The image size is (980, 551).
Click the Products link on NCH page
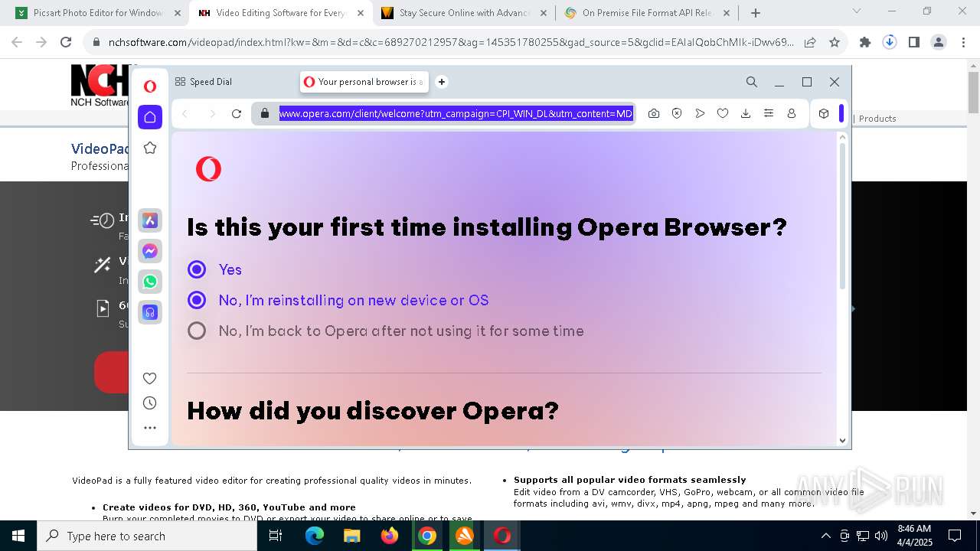click(877, 119)
